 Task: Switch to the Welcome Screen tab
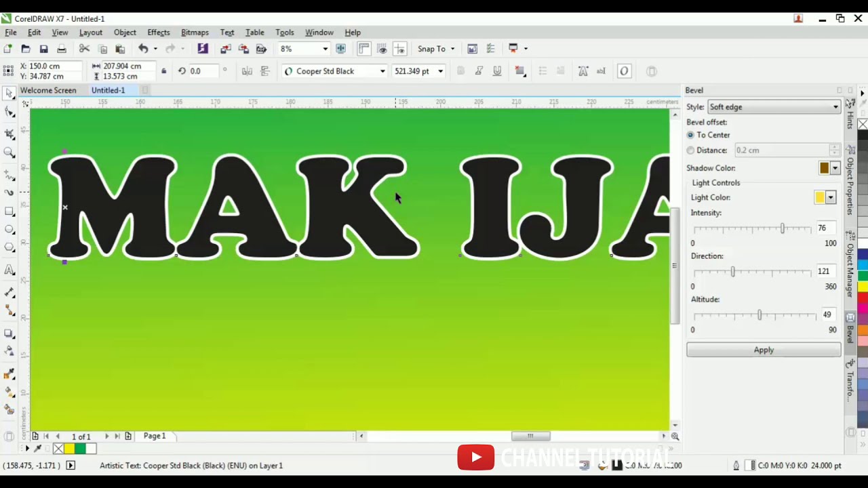(48, 90)
